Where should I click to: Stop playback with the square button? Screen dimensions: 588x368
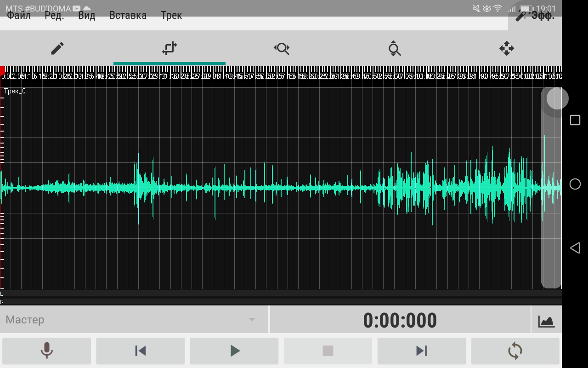click(x=328, y=351)
